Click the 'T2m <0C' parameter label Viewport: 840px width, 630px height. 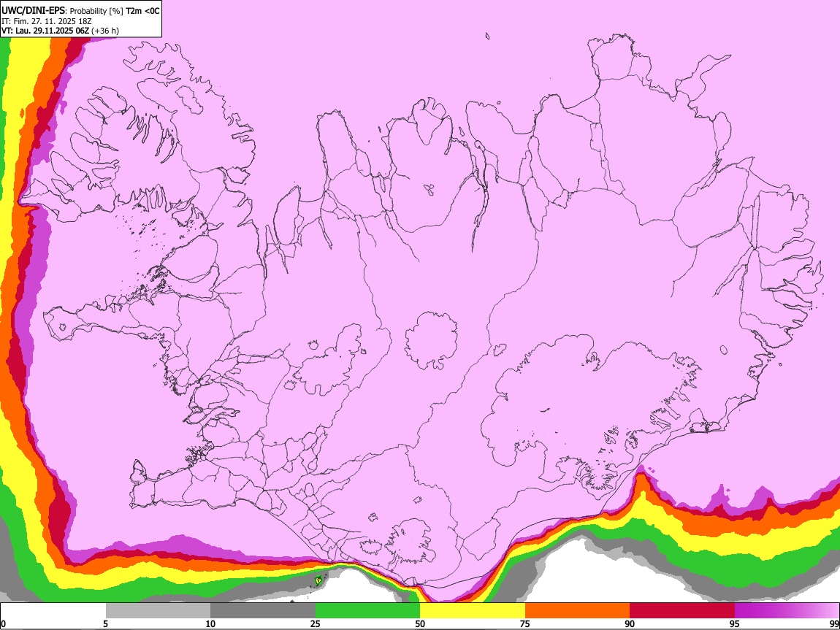pos(142,11)
